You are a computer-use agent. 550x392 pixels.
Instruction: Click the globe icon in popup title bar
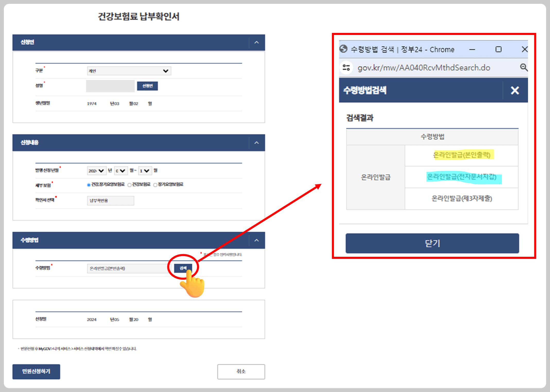[x=344, y=49]
